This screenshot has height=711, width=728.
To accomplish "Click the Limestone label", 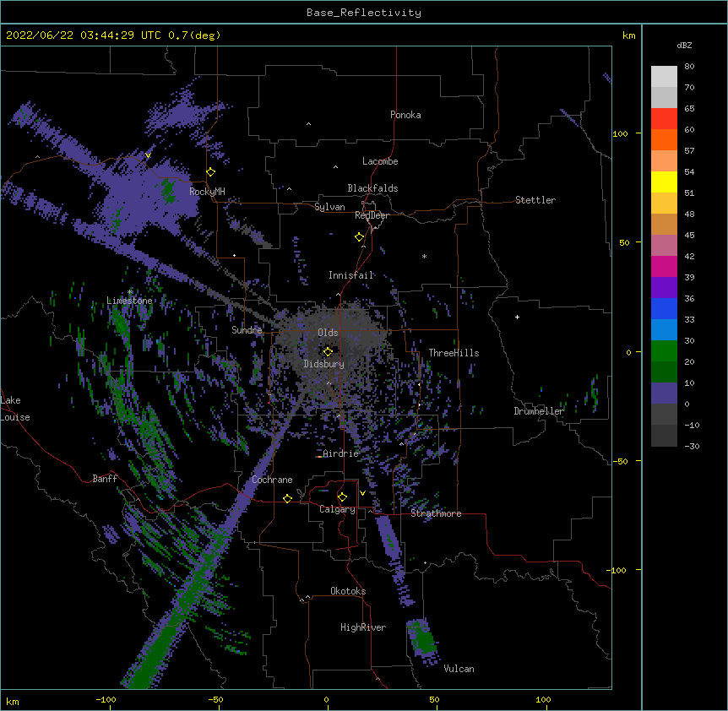I will click(x=129, y=301).
